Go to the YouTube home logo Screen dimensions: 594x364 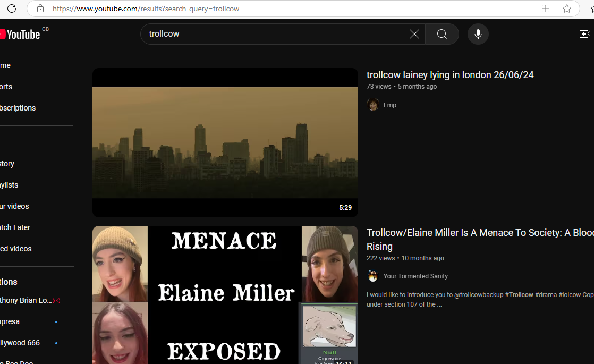pos(20,34)
